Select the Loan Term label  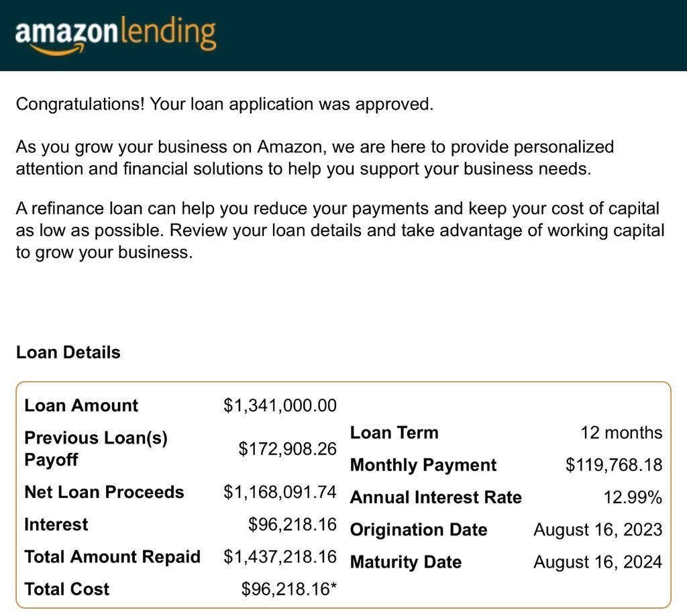pyautogui.click(x=394, y=433)
